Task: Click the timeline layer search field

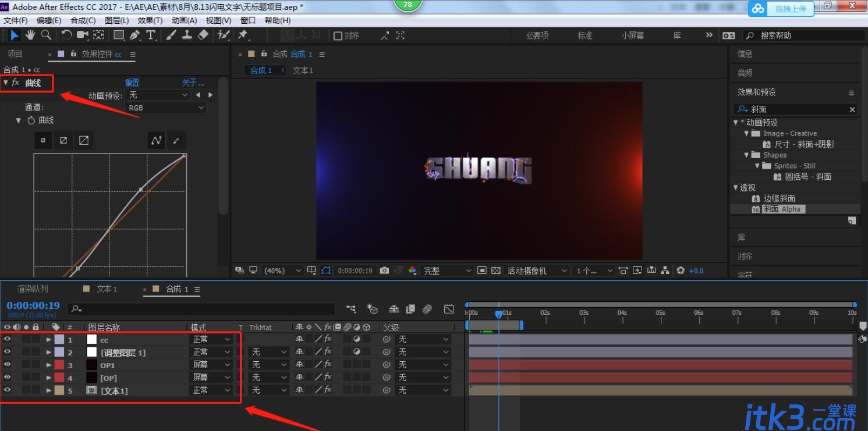Action: 201,309
